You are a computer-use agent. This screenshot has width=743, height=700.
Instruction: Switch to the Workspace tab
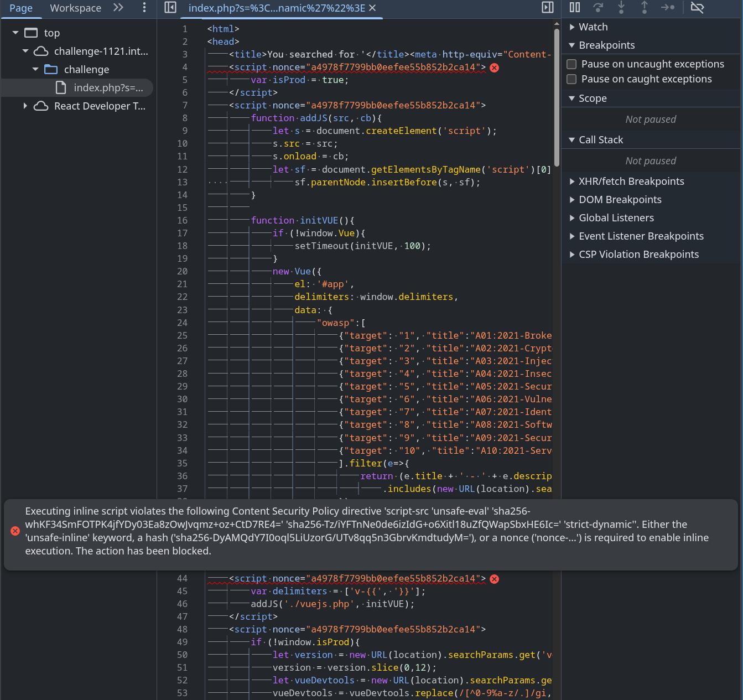click(x=75, y=8)
